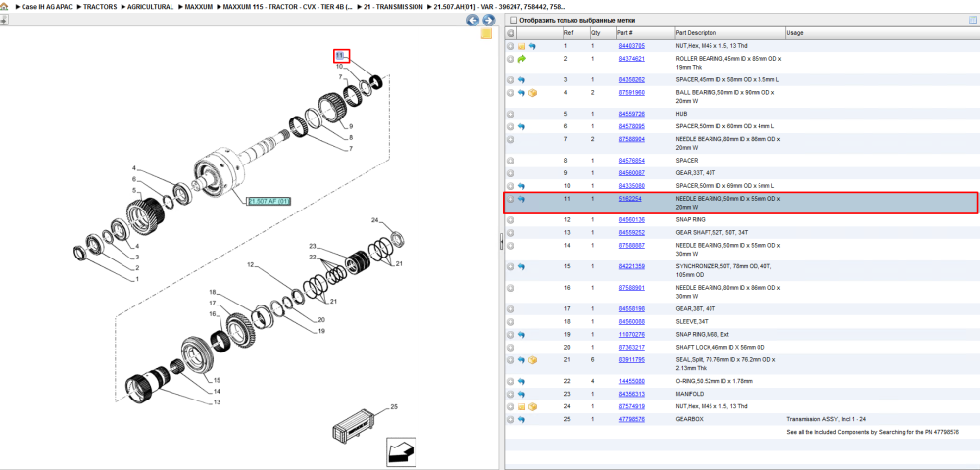Open part number 84403785 link
This screenshot has width=980, height=470.
[631, 46]
